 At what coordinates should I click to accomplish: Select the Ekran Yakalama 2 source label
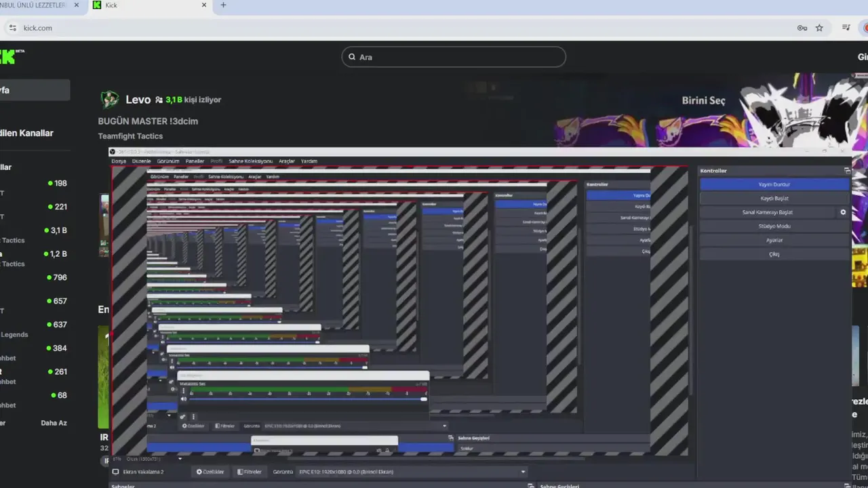click(143, 472)
